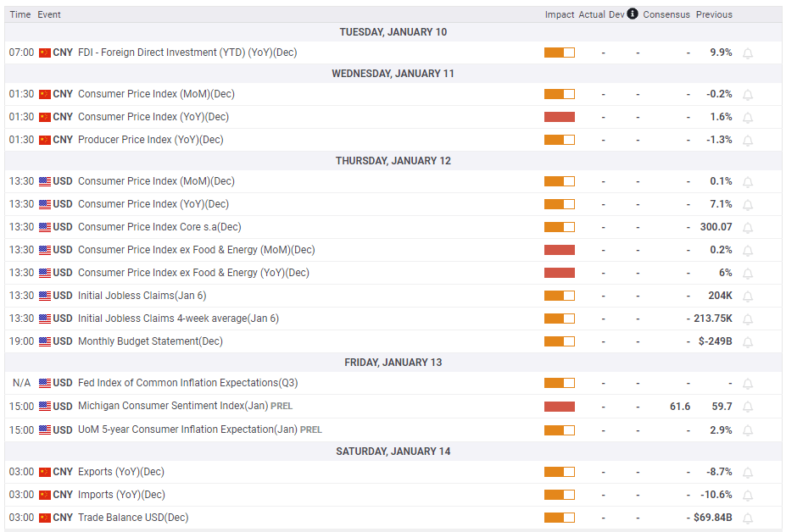Image resolution: width=786 pixels, height=532 pixels.
Task: Open Monthly Budget Statement(Dec) event details
Action: point(150,341)
